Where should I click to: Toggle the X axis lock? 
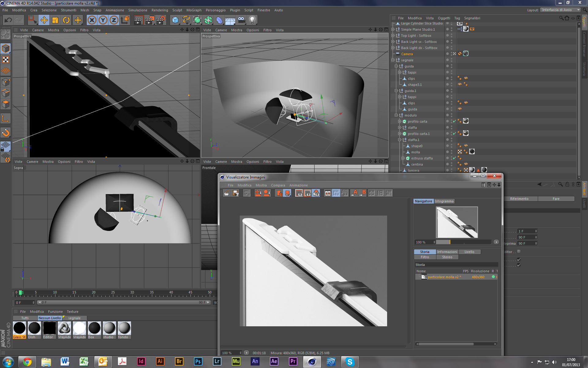(x=92, y=20)
